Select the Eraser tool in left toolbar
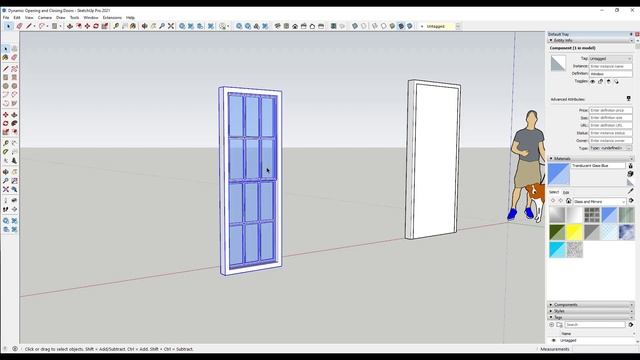The image size is (640, 360). (14, 58)
